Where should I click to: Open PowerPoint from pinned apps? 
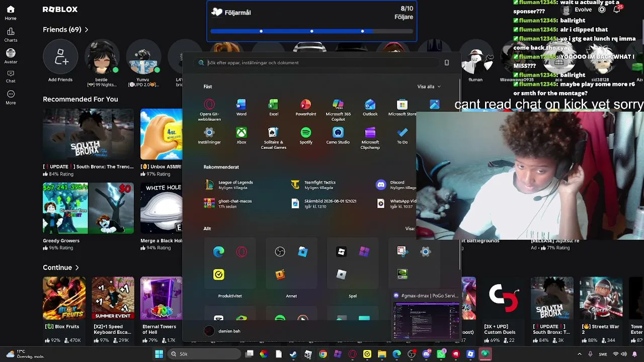tap(306, 108)
